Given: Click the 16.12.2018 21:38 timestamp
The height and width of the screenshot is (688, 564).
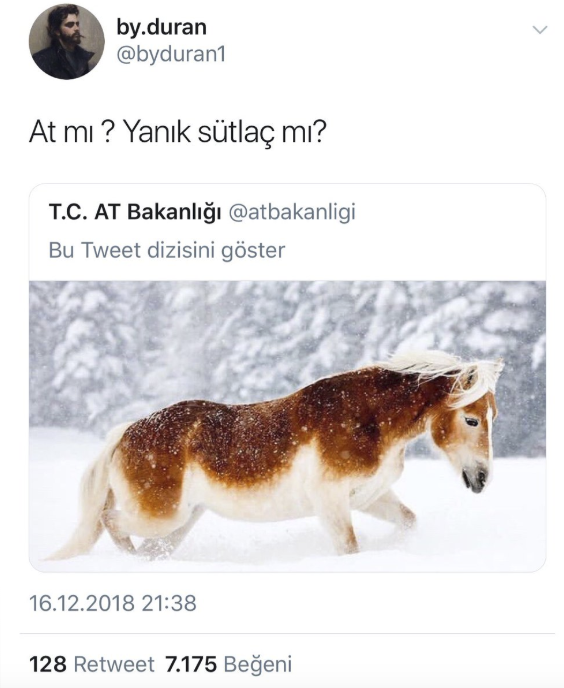Looking at the screenshot, I should pyautogui.click(x=113, y=603).
